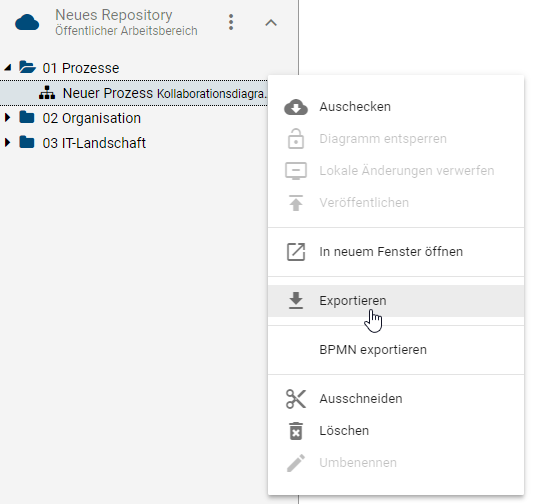This screenshot has height=504, width=535.
Task: Click the Exportieren download arrow icon
Action: (296, 301)
